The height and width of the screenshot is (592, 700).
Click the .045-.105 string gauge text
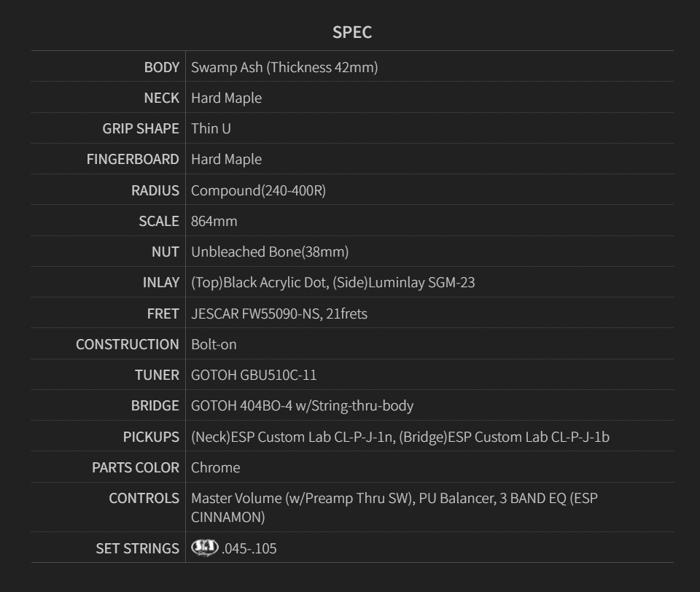click(249, 548)
